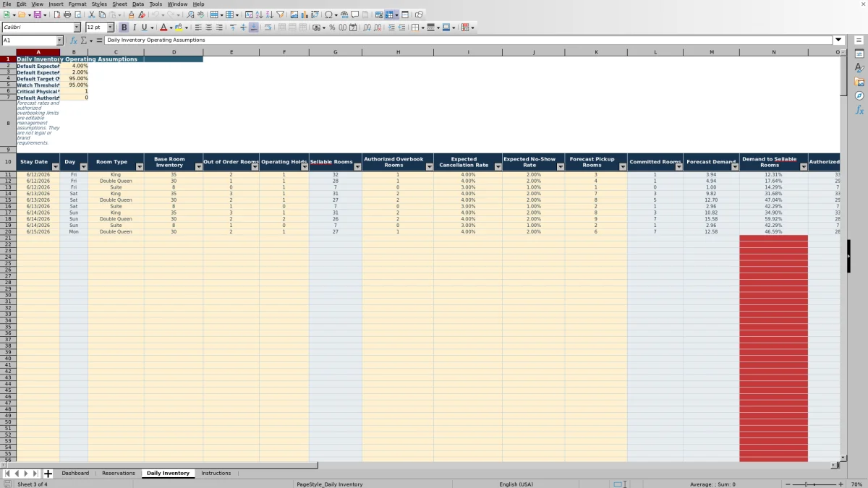Open the Expected No-Show Rate filter dropdown
Image resolution: width=868 pixels, height=488 pixels.
tap(560, 166)
